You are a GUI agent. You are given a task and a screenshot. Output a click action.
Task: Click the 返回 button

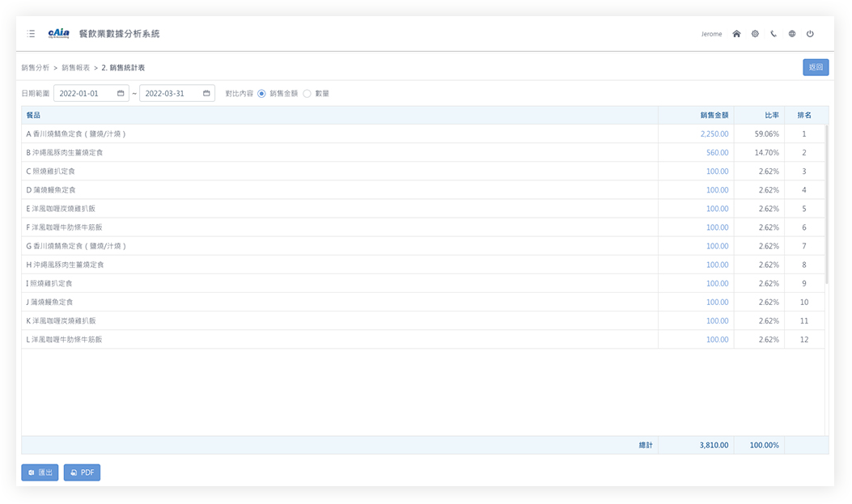click(816, 67)
